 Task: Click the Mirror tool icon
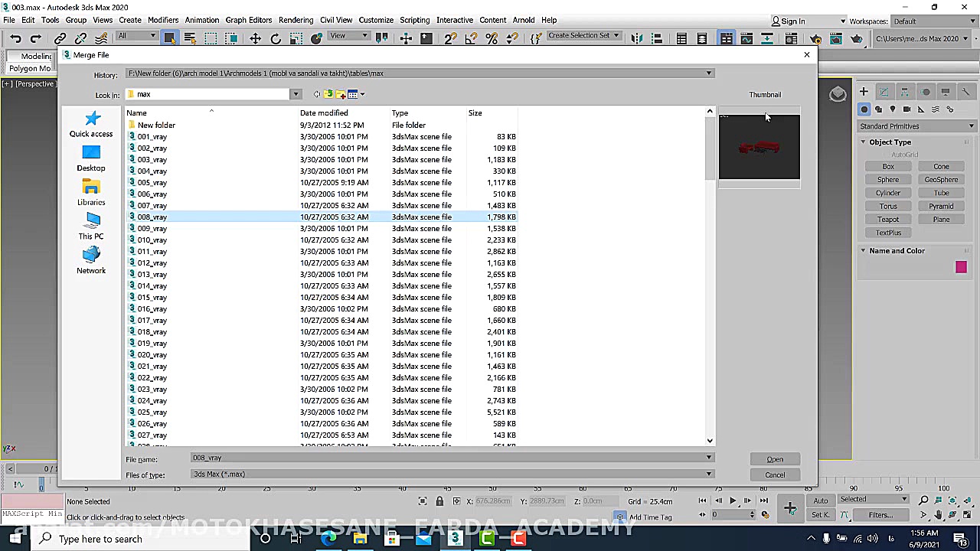point(637,38)
